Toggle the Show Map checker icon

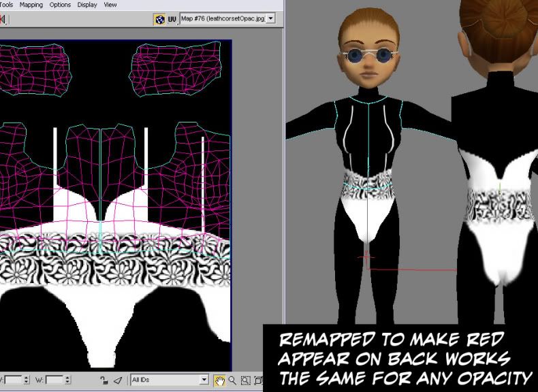click(x=159, y=19)
